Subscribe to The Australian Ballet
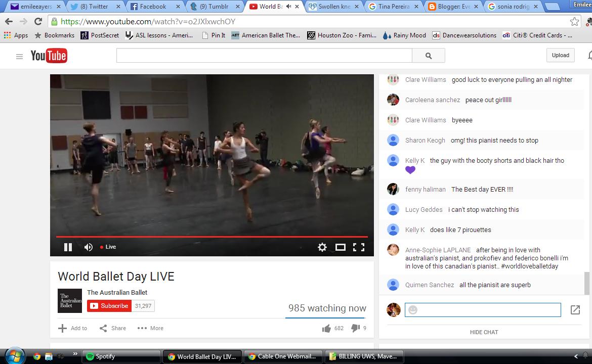592x364 pixels. point(109,306)
